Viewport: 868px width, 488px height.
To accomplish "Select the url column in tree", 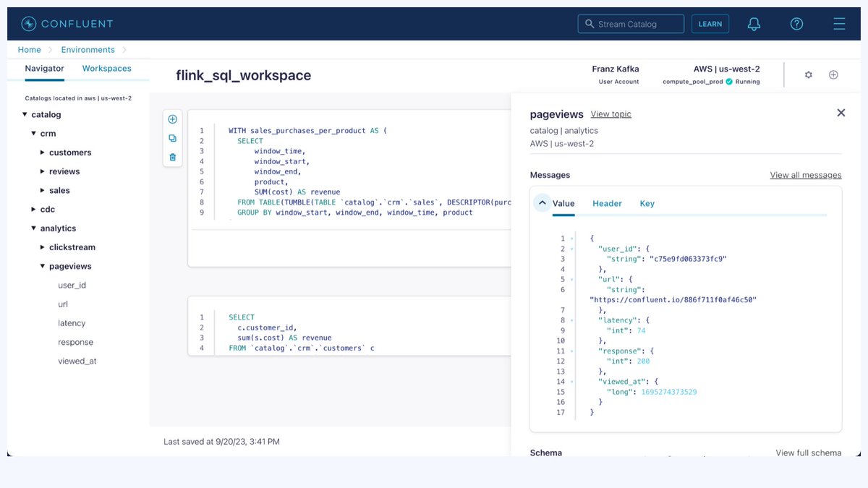I will (63, 304).
